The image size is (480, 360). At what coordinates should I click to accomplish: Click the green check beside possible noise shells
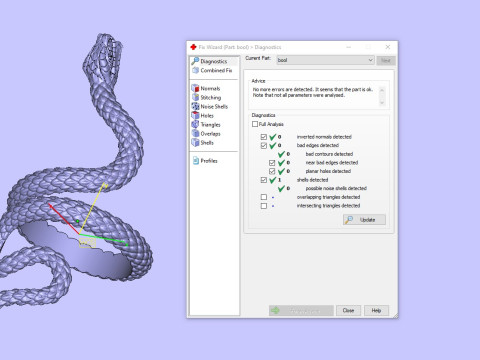[281, 188]
